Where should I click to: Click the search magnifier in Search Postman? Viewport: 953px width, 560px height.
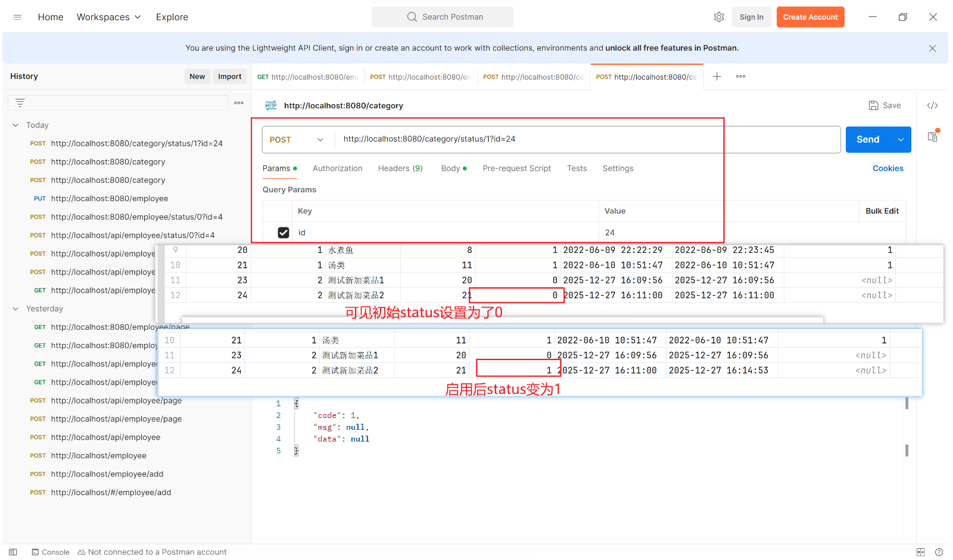point(412,17)
